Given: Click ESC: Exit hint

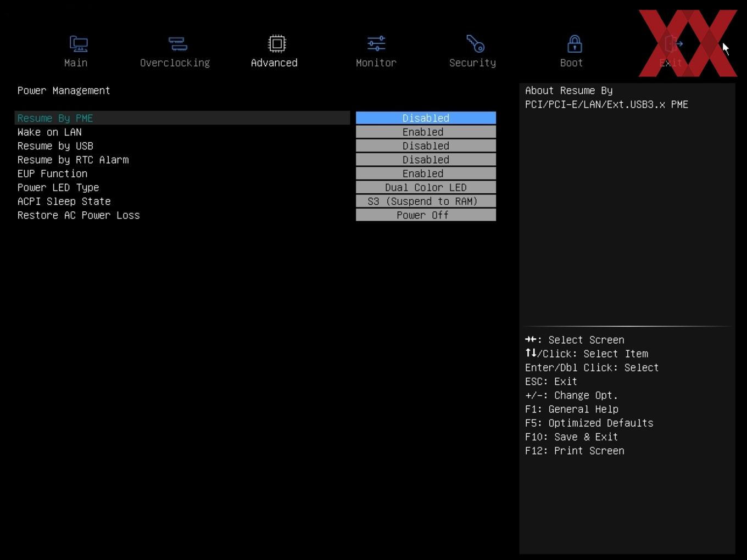Looking at the screenshot, I should click(551, 382).
